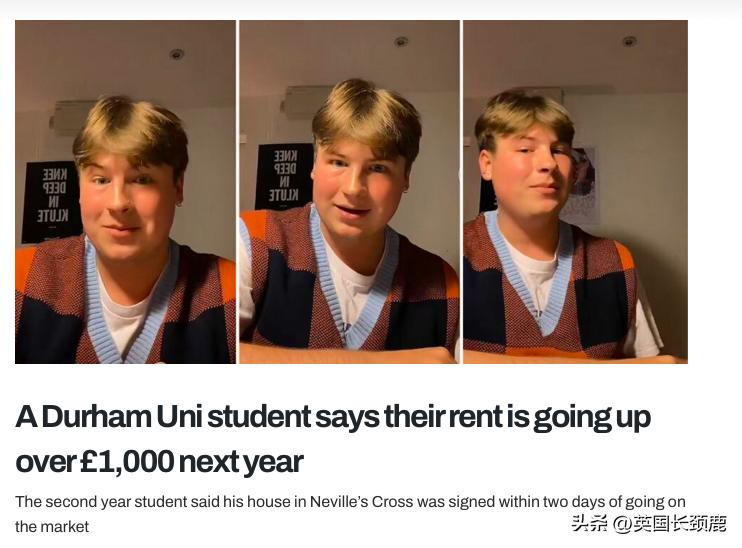Image resolution: width=742 pixels, height=548 pixels.
Task: Click the 'over £1,000 next year' headline line
Action: (x=159, y=462)
